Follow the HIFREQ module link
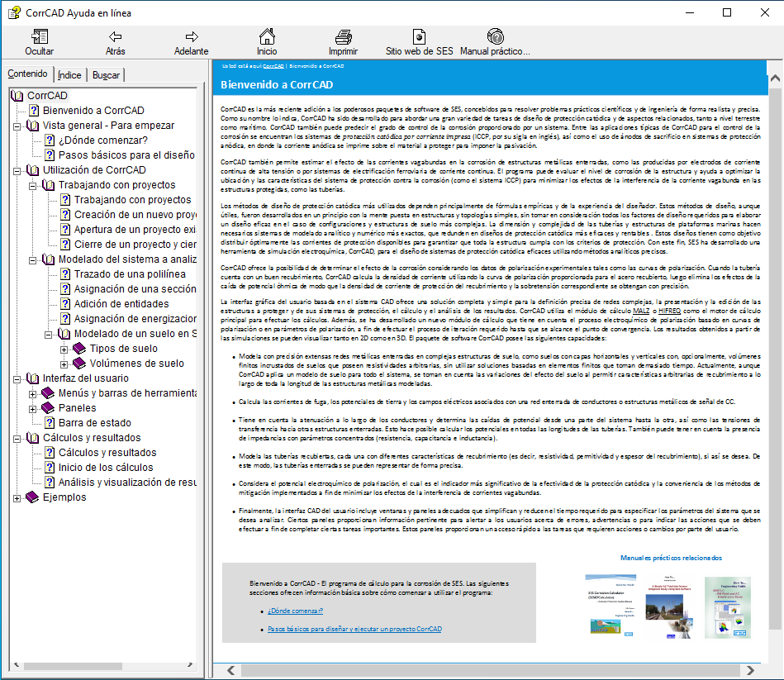Screen dimensions: 784x680 coord(669,311)
